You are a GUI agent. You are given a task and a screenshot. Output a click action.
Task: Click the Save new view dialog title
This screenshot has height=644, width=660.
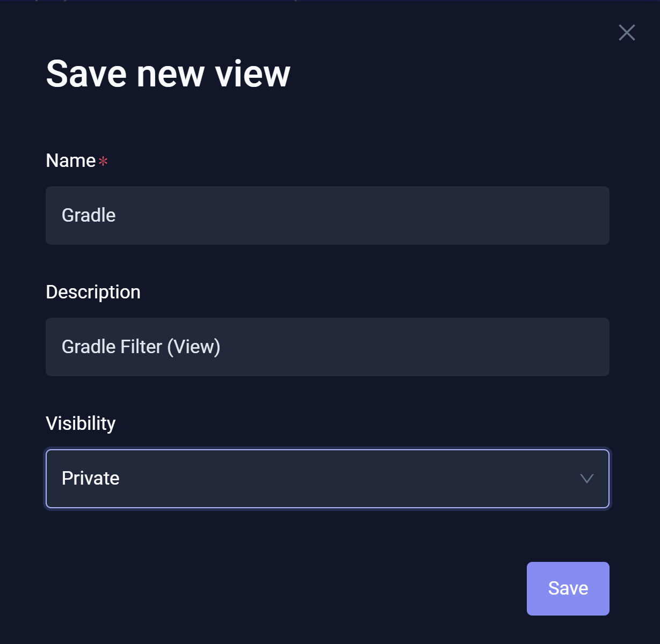click(168, 74)
